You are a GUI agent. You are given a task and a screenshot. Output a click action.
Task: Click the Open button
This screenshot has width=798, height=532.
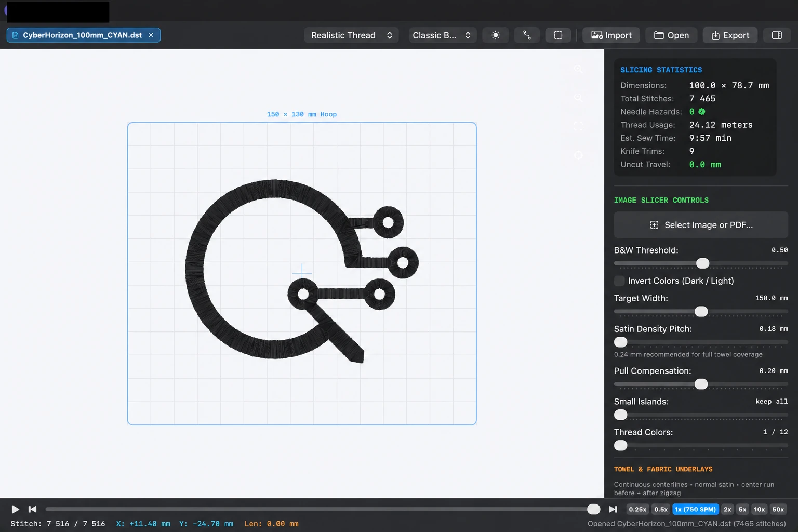(x=671, y=35)
